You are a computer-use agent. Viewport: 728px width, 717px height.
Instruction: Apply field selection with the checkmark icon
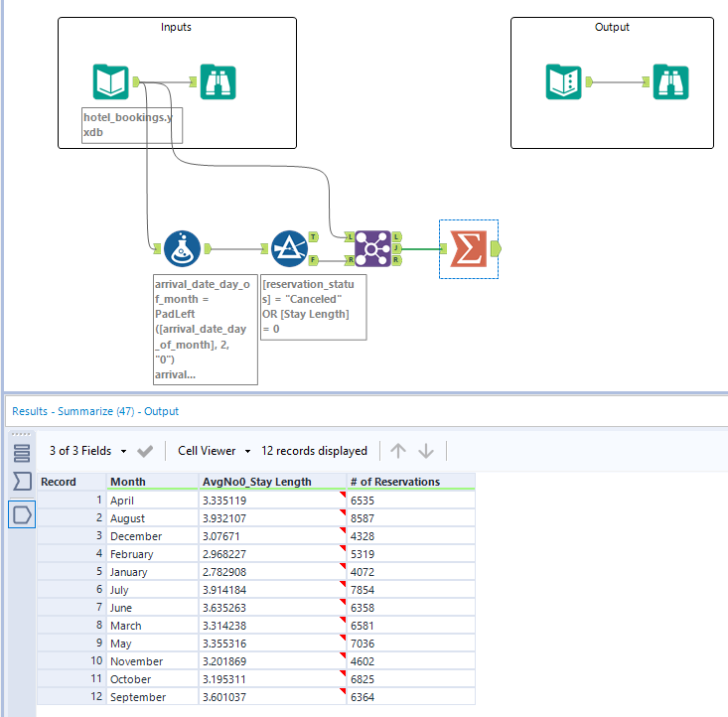tap(145, 451)
